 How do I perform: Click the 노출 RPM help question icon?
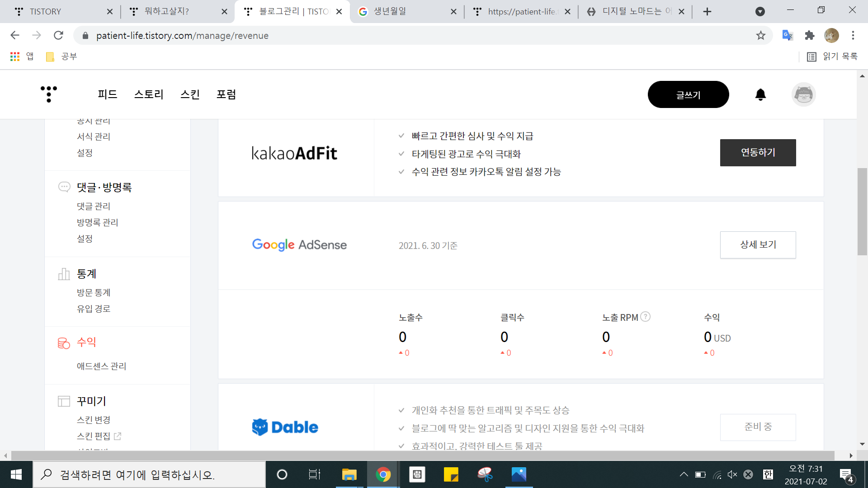coord(646,317)
